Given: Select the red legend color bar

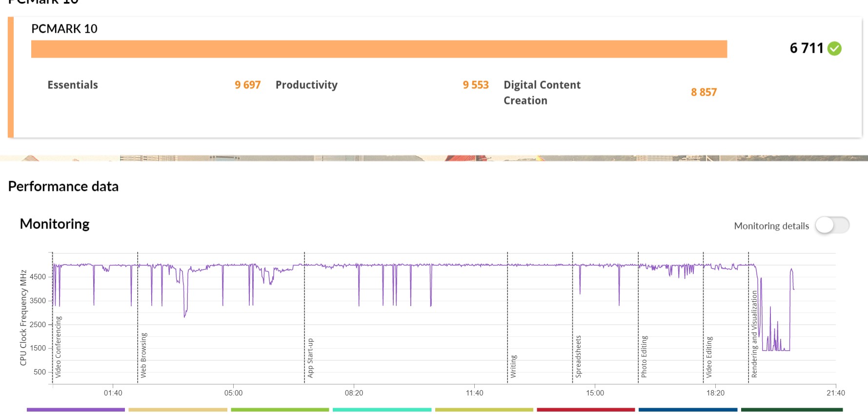Looking at the screenshot, I should pos(585,410).
